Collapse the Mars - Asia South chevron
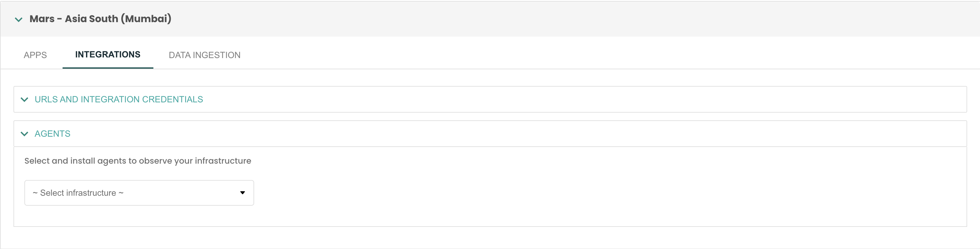 point(18,19)
